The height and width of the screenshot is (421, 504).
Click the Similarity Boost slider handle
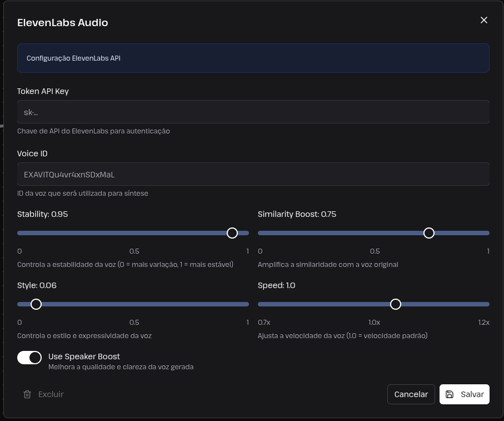pyautogui.click(x=429, y=233)
